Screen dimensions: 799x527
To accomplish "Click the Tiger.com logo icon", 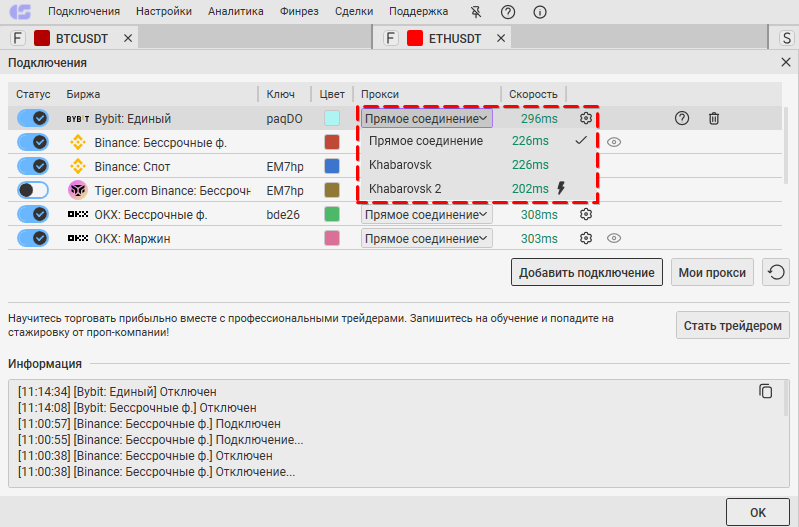I will coord(78,190).
